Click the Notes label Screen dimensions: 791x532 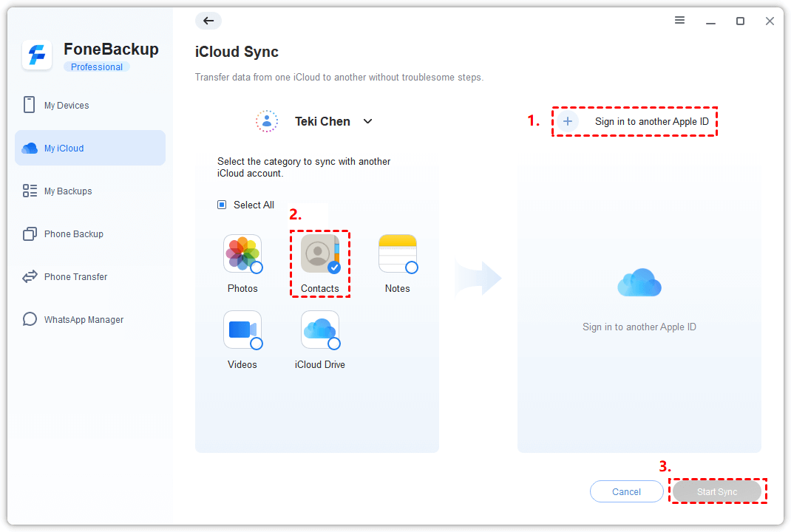coord(398,288)
